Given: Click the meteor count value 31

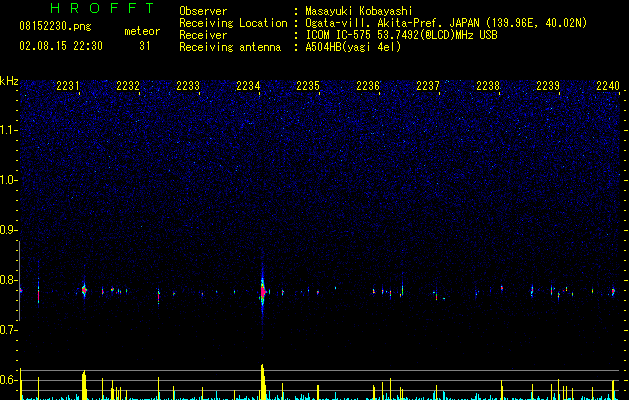Looking at the screenshot, I should point(145,46).
